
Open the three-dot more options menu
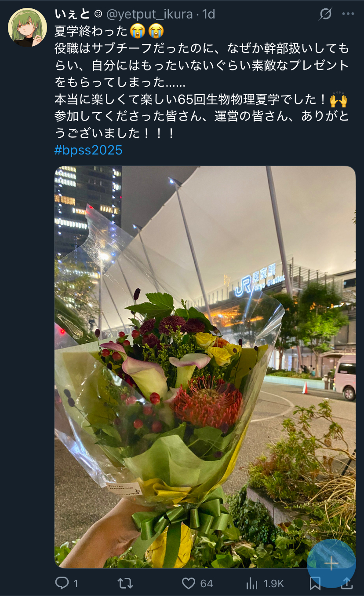tap(348, 14)
